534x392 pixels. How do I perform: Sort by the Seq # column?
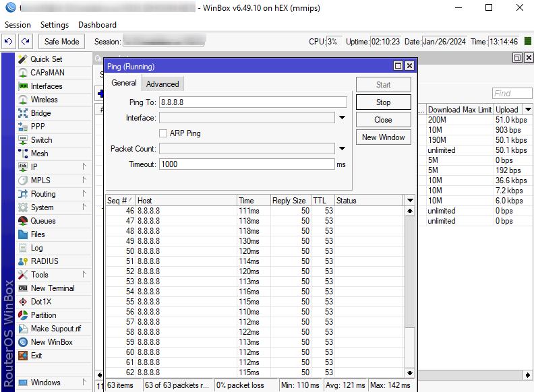click(x=121, y=201)
